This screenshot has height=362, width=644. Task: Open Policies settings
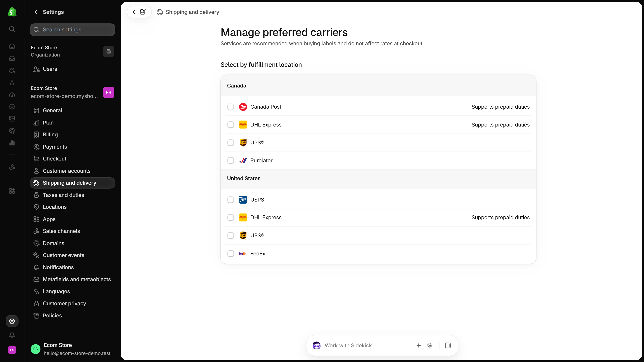click(72, 316)
